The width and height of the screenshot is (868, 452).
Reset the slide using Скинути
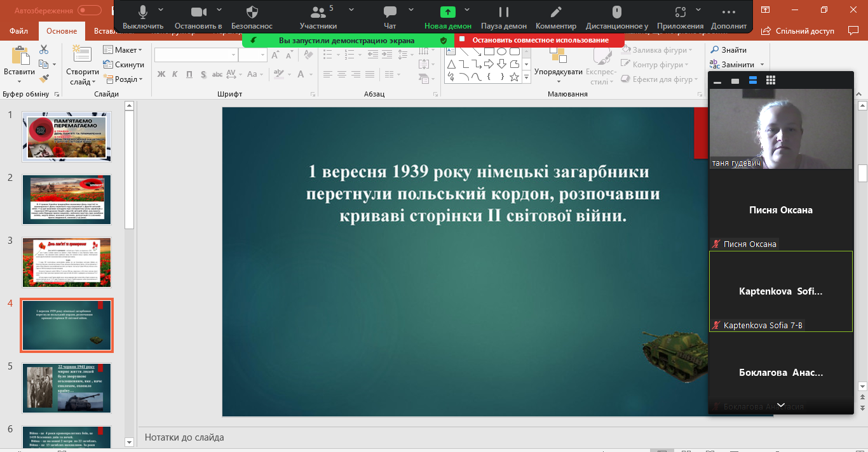coord(123,65)
